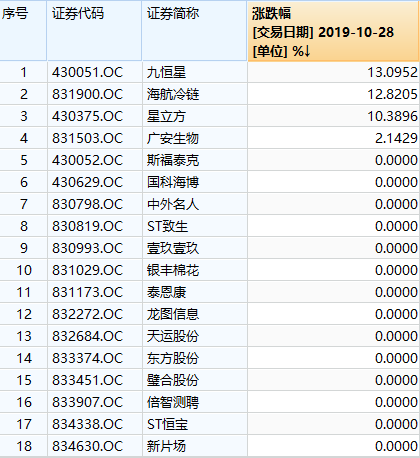Select row number 18 cell

click(23, 446)
